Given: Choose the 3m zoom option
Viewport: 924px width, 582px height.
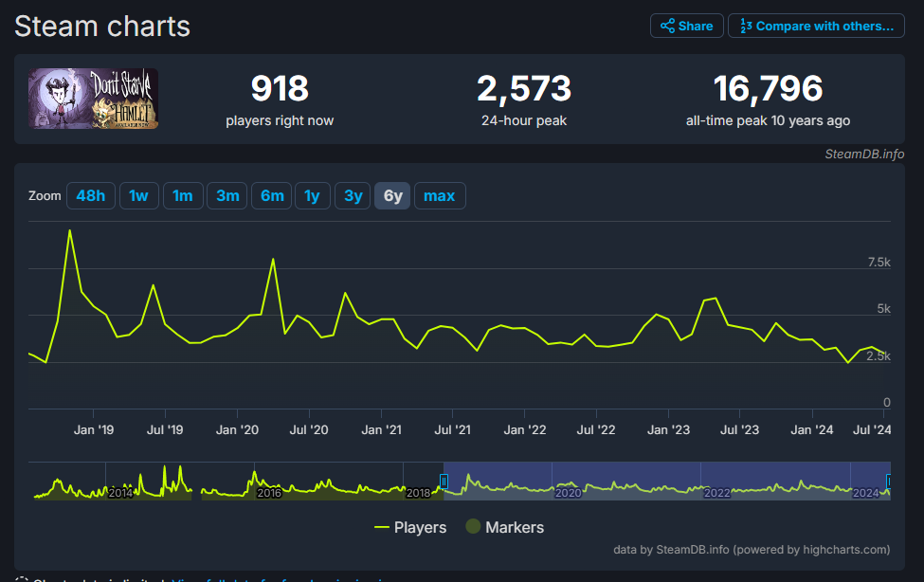Looking at the screenshot, I should (227, 196).
